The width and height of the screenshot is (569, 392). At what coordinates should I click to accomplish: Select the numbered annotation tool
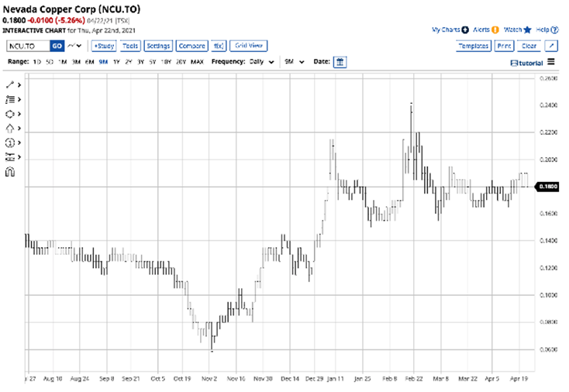(x=10, y=143)
